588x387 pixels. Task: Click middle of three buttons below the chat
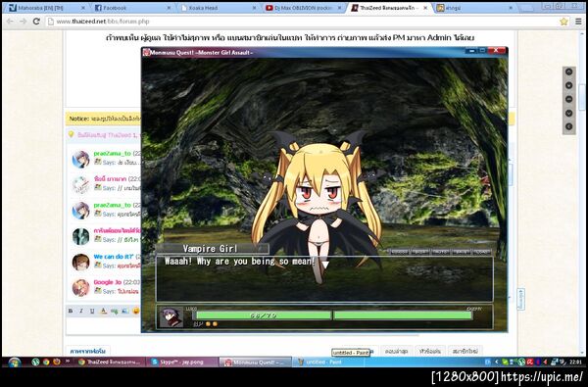click(x=430, y=352)
